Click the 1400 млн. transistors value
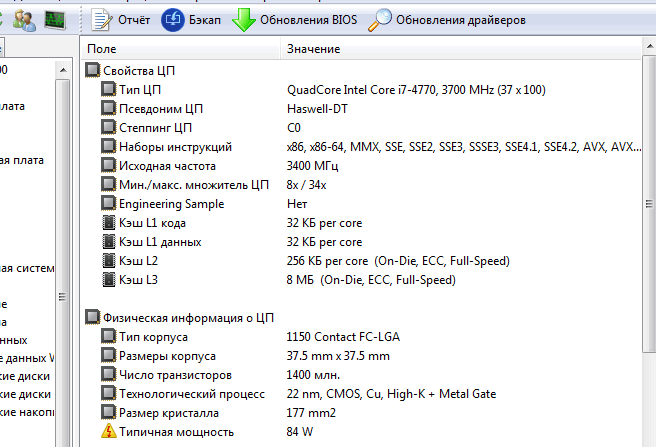This screenshot has height=447, width=656. [313, 375]
